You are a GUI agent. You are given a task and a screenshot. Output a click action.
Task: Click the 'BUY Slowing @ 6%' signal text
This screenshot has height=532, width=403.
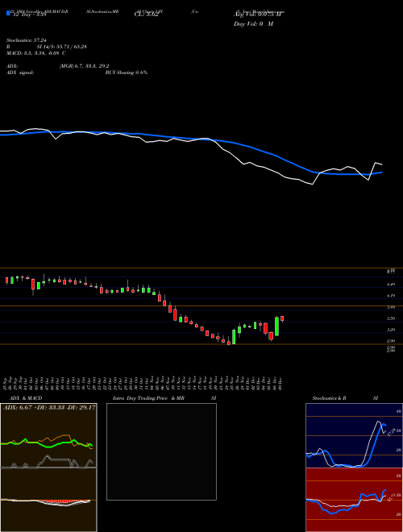click(x=127, y=73)
